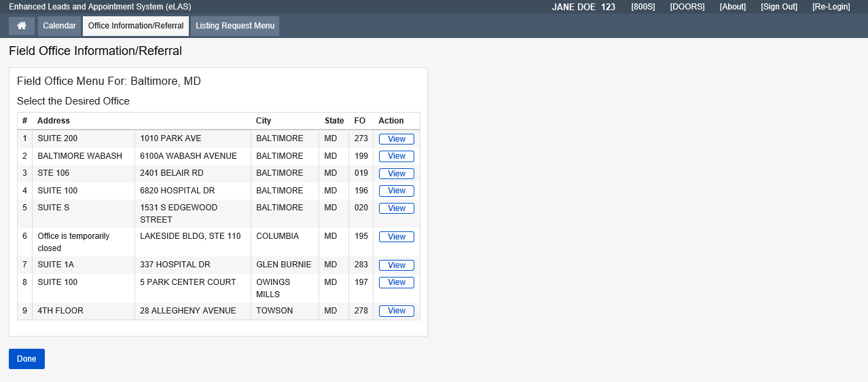Screen dimensions: 868x382
Task: View the Owings Mills office
Action: pyautogui.click(x=396, y=282)
